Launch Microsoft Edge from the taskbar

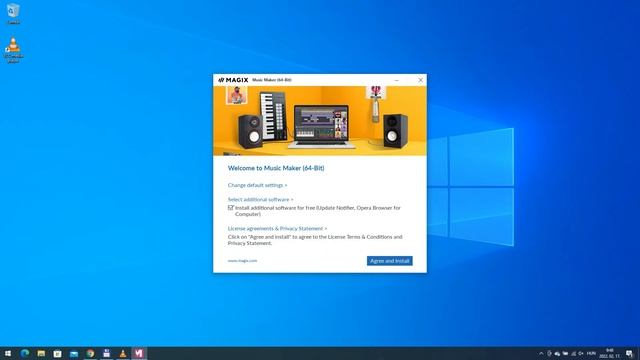(x=25, y=353)
